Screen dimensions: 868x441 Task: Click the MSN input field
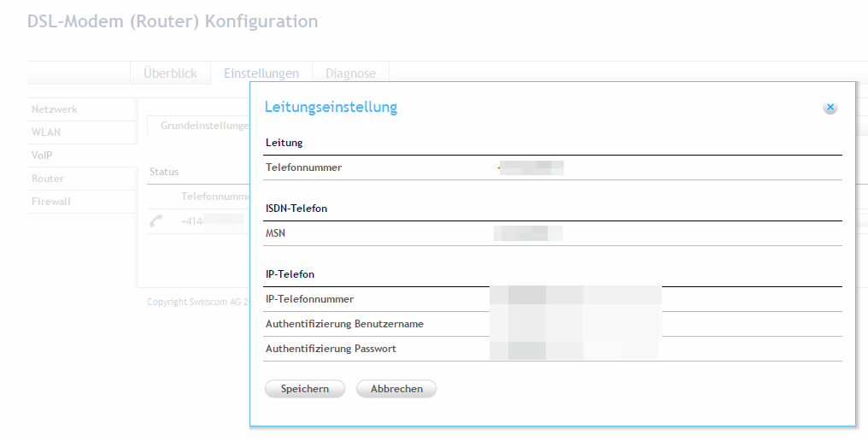click(x=528, y=233)
